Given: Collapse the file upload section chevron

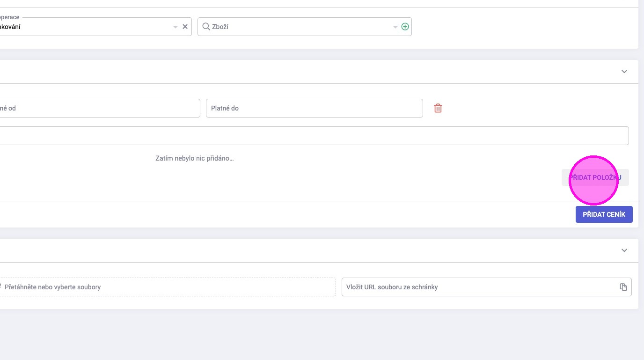Looking at the screenshot, I should [624, 250].
